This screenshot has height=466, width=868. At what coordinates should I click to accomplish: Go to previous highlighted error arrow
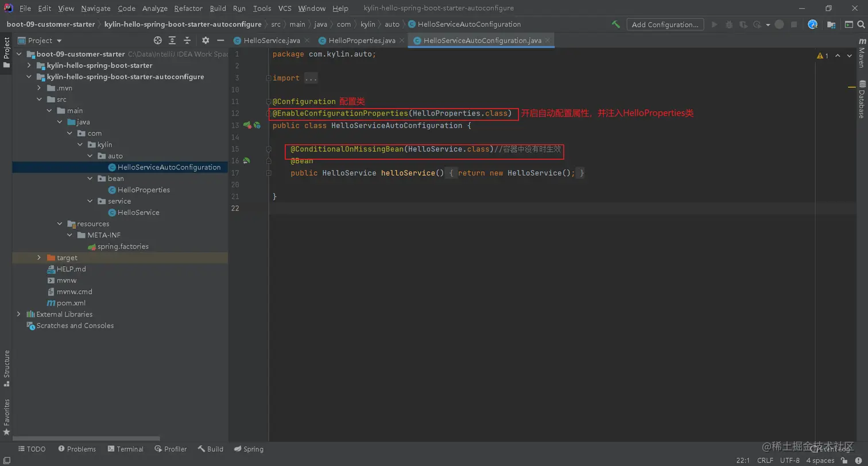(x=838, y=56)
